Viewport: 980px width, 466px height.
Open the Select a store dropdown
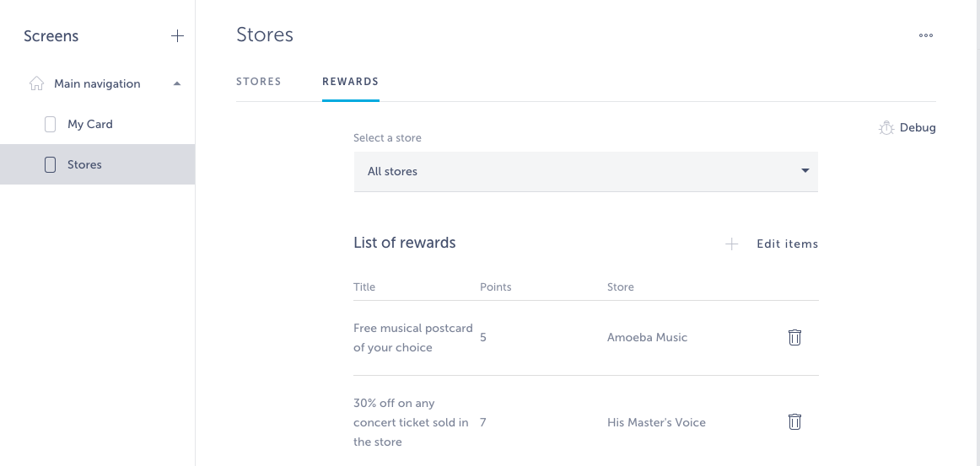click(x=585, y=171)
